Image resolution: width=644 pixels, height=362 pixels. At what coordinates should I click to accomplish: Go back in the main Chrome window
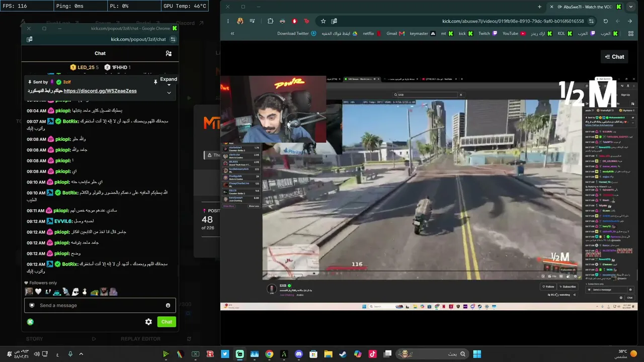coord(630,21)
